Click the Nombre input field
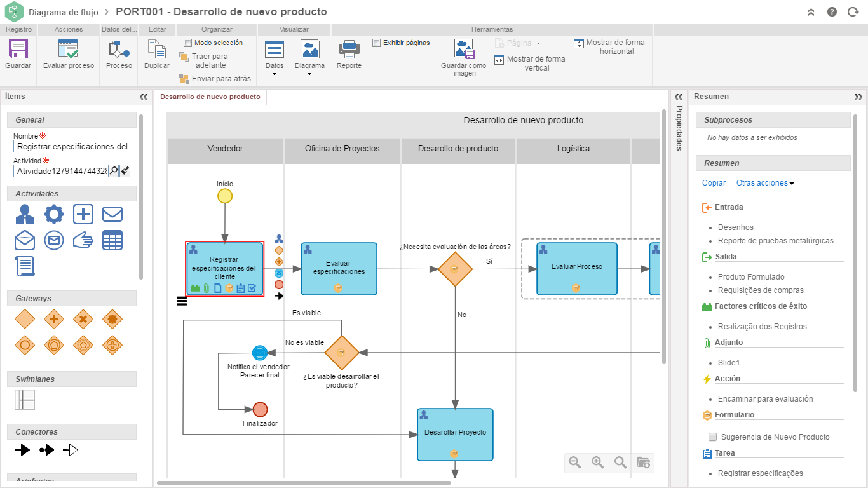The image size is (868, 488). (72, 147)
